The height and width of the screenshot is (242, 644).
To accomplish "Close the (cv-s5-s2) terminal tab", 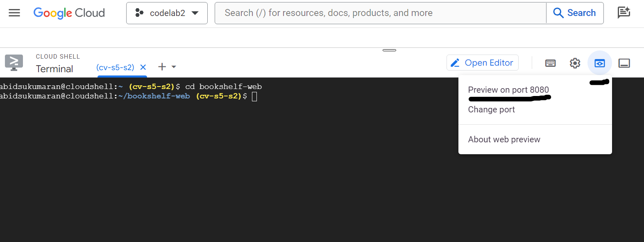I will pyautogui.click(x=143, y=67).
